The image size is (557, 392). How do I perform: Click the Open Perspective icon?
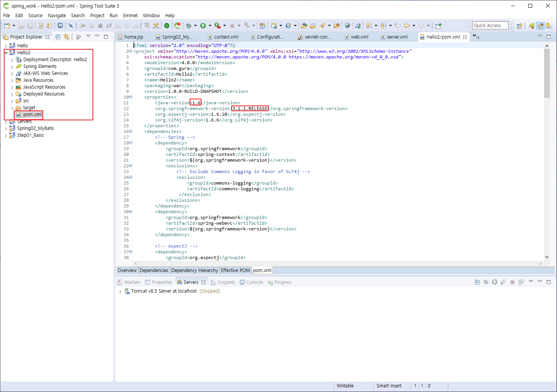pos(519,26)
